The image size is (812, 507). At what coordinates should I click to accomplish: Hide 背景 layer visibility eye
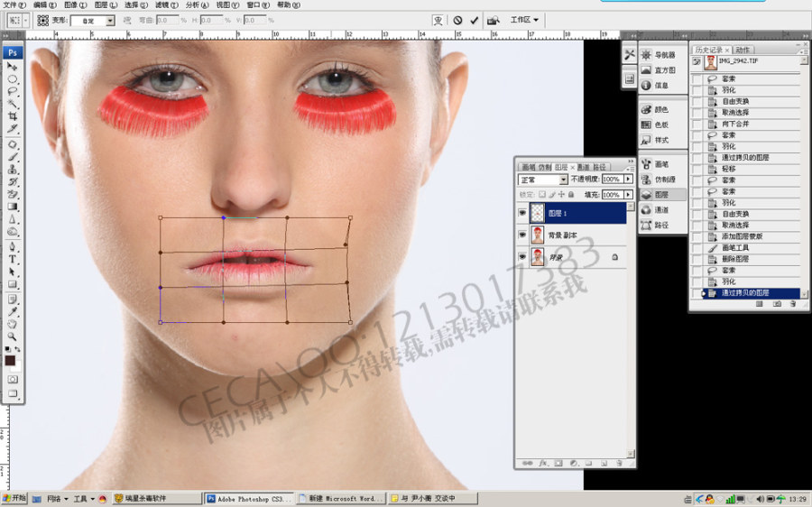(x=522, y=257)
